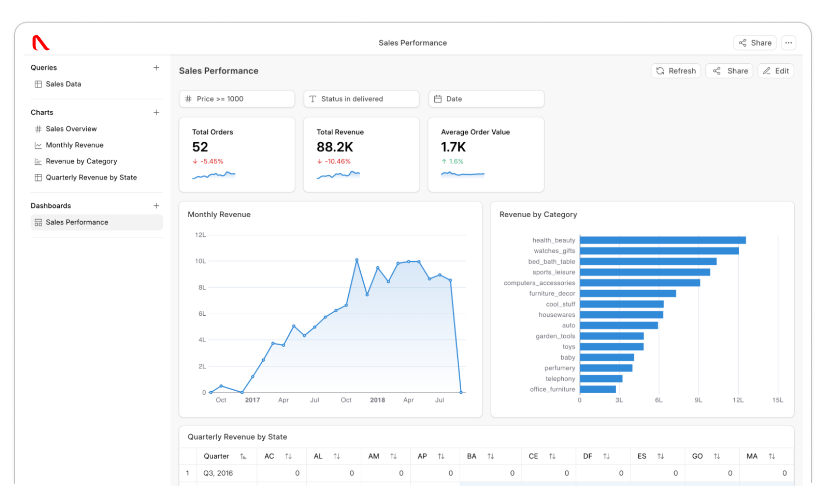
Task: Click the Edit dashboard button
Action: 775,71
